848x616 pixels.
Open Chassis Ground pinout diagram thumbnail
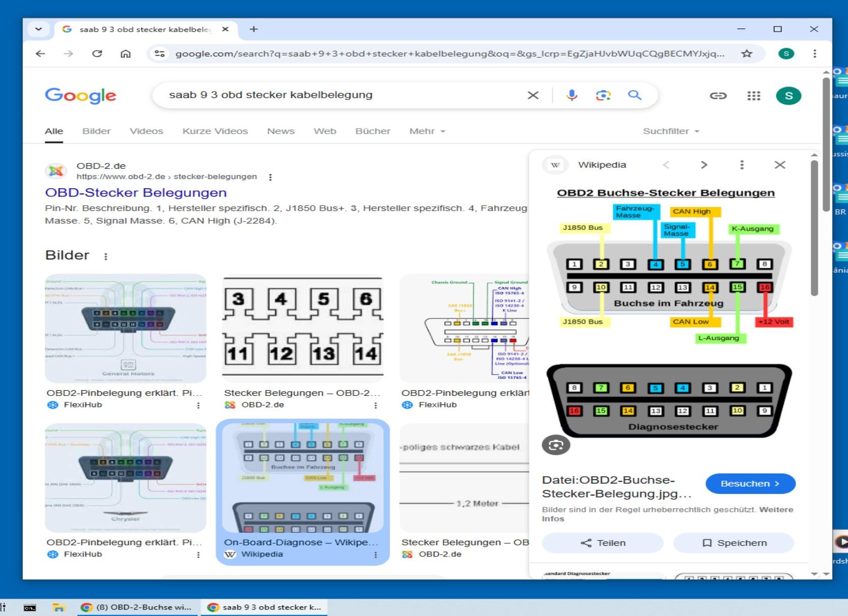click(464, 328)
